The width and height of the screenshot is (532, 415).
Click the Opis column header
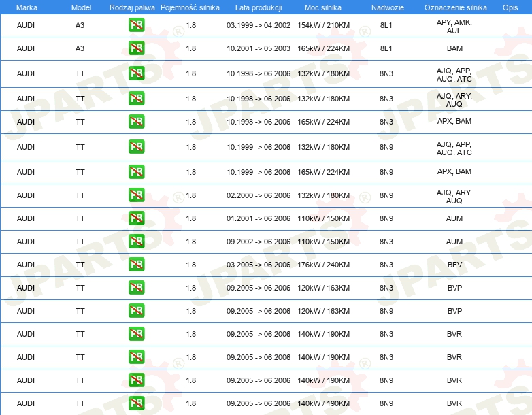pyautogui.click(x=510, y=7)
